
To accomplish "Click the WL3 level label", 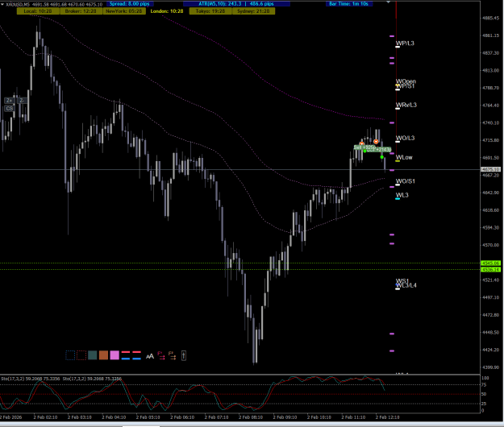I will [402, 195].
